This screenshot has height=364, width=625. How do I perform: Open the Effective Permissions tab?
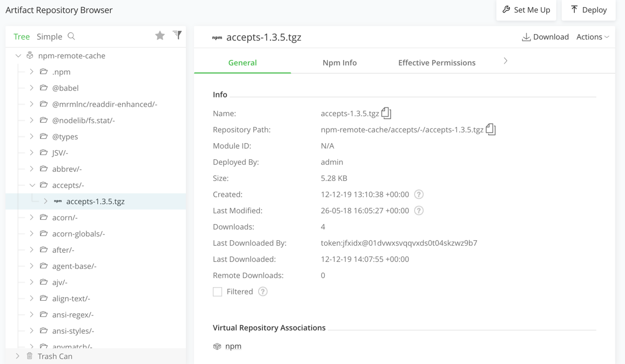(436, 63)
